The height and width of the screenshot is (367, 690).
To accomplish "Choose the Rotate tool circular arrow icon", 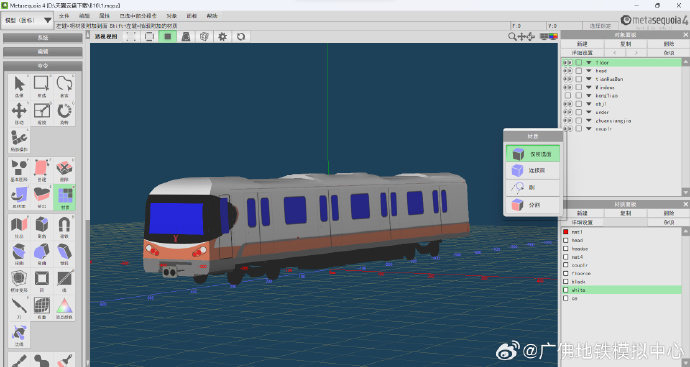I will click(64, 113).
